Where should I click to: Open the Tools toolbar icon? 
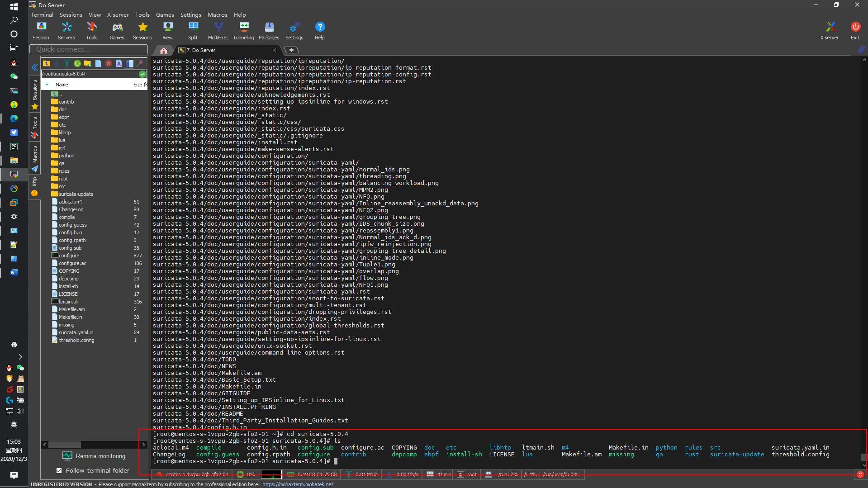[x=91, y=31]
